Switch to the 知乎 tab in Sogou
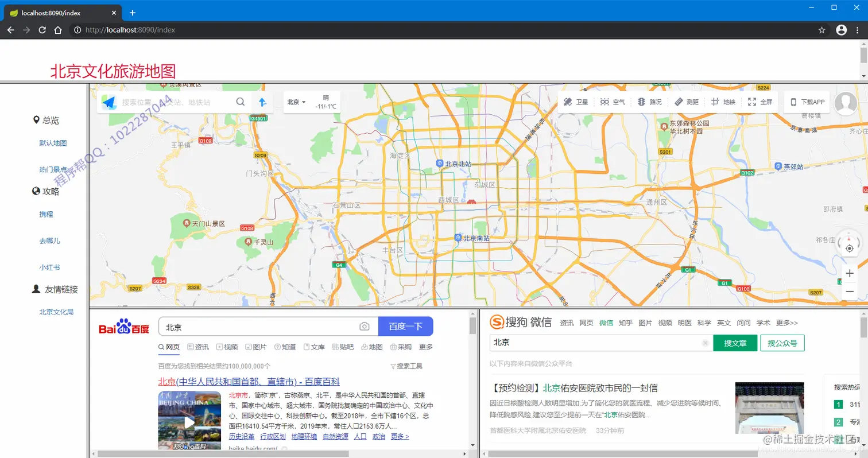 pyautogui.click(x=625, y=323)
